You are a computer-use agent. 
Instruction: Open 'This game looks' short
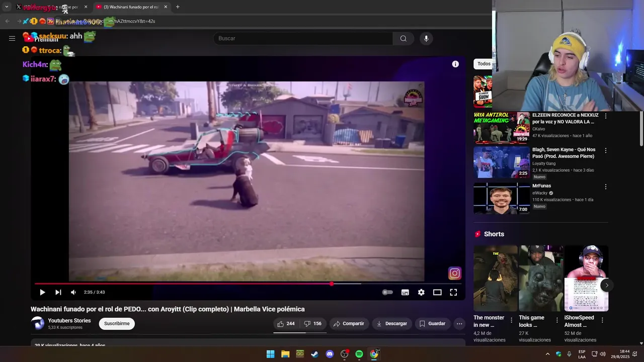[x=541, y=278]
